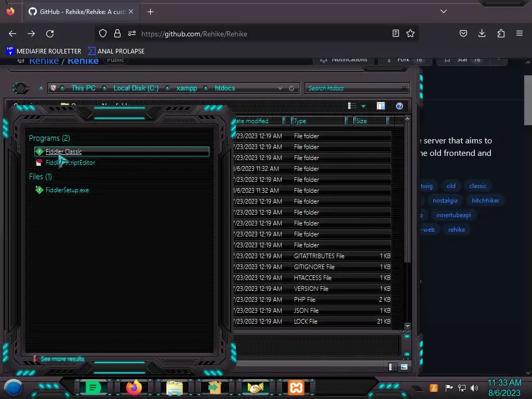
Task: Sort by Size column header
Action: [370, 121]
